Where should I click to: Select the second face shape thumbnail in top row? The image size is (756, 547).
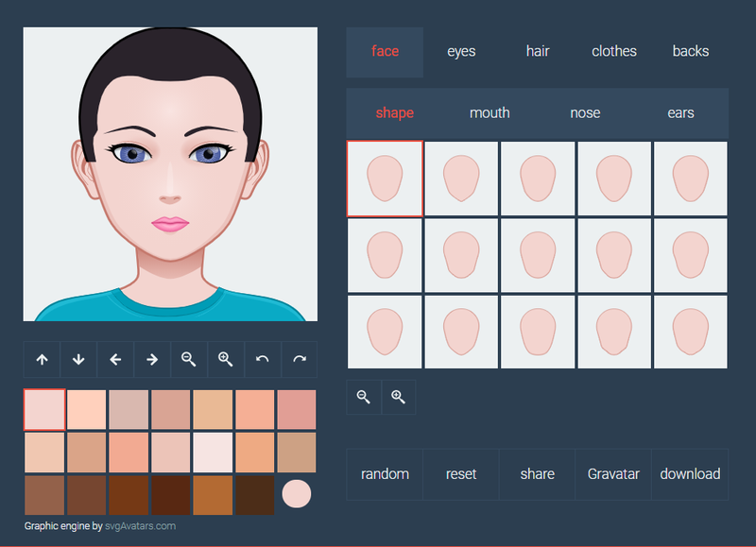click(461, 179)
